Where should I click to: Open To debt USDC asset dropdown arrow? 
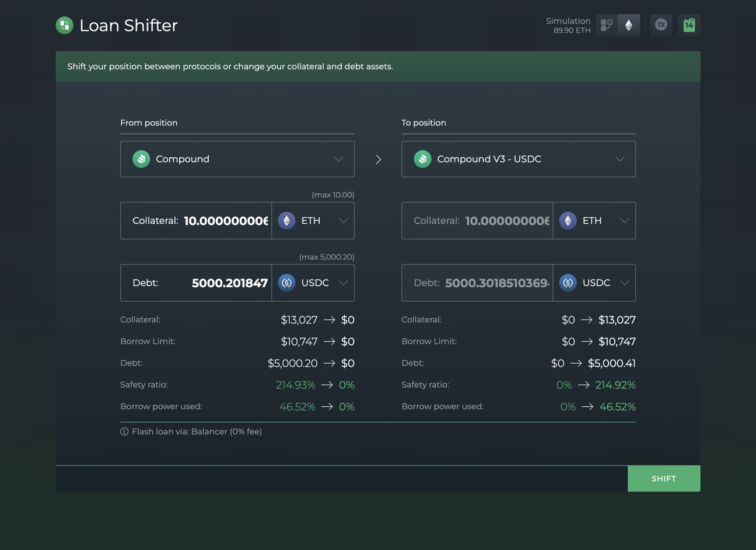click(x=624, y=283)
